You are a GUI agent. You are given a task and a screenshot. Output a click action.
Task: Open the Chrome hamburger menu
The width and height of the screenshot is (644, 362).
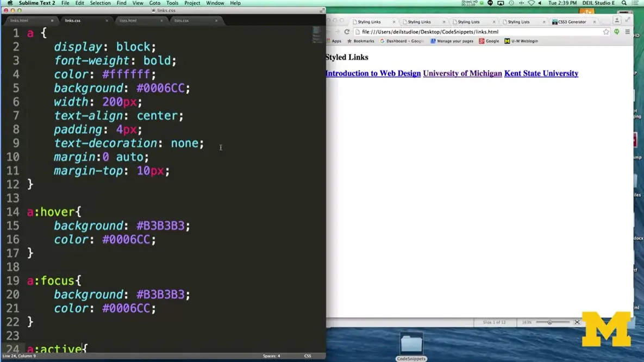[x=627, y=32]
